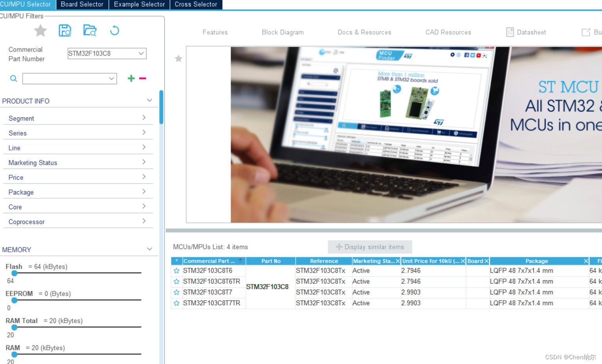
Task: Collapse the PRODUCT INFO section
Action: coord(149,100)
